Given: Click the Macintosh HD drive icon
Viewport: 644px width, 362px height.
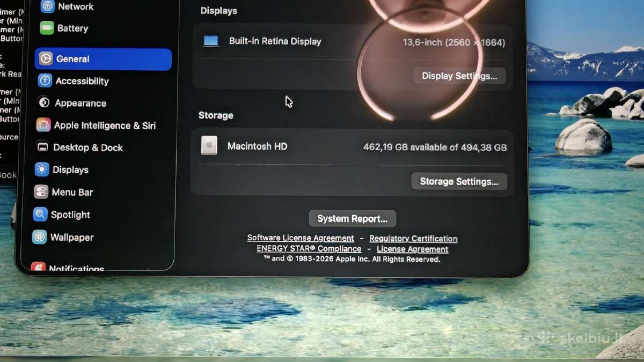Looking at the screenshot, I should [x=209, y=145].
